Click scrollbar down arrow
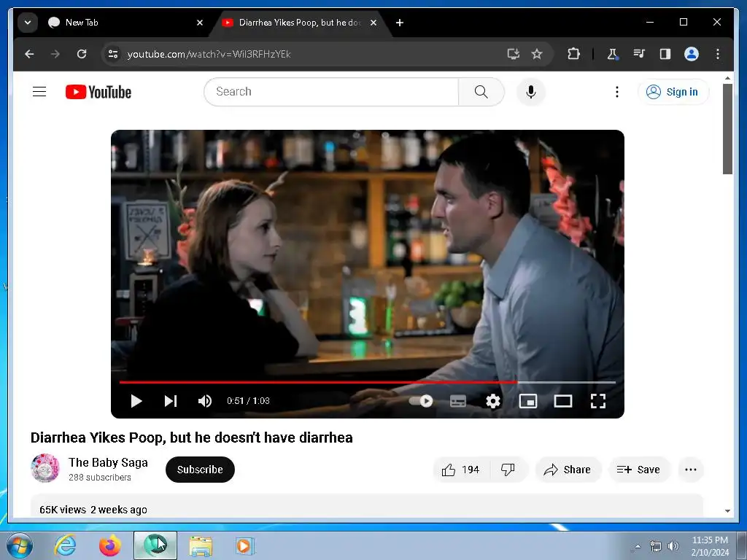747x560 pixels. click(727, 511)
